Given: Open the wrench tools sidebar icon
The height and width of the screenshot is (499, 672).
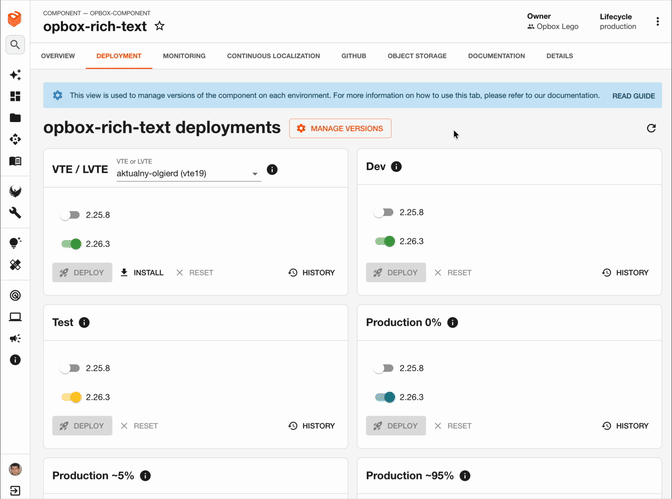Looking at the screenshot, I should pos(15,213).
